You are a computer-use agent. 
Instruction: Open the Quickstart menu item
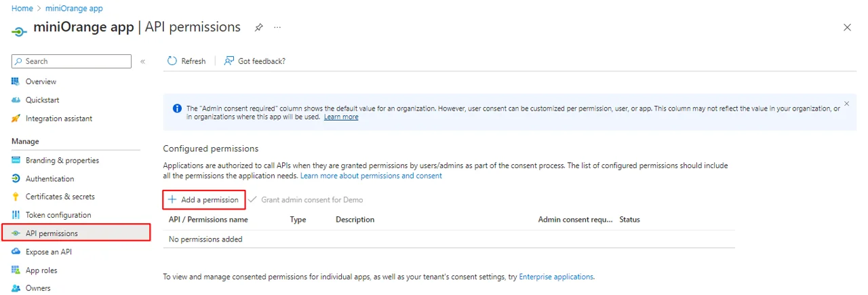(42, 100)
